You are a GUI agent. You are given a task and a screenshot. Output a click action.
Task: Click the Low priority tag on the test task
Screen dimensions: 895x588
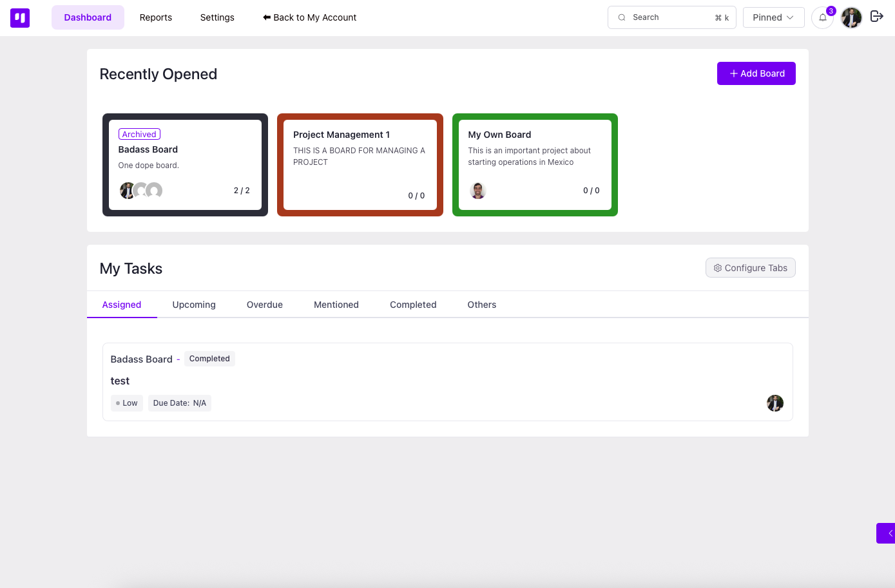click(x=127, y=403)
